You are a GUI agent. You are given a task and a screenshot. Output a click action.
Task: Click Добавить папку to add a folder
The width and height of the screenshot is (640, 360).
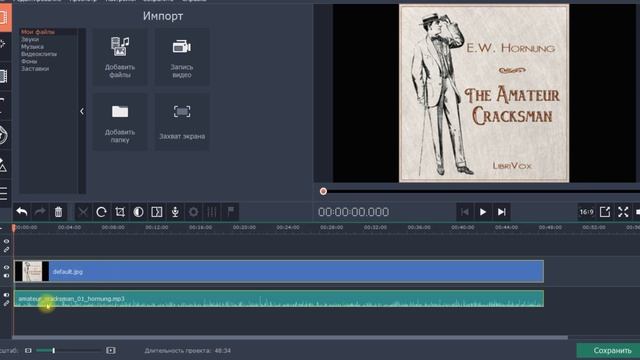120,122
